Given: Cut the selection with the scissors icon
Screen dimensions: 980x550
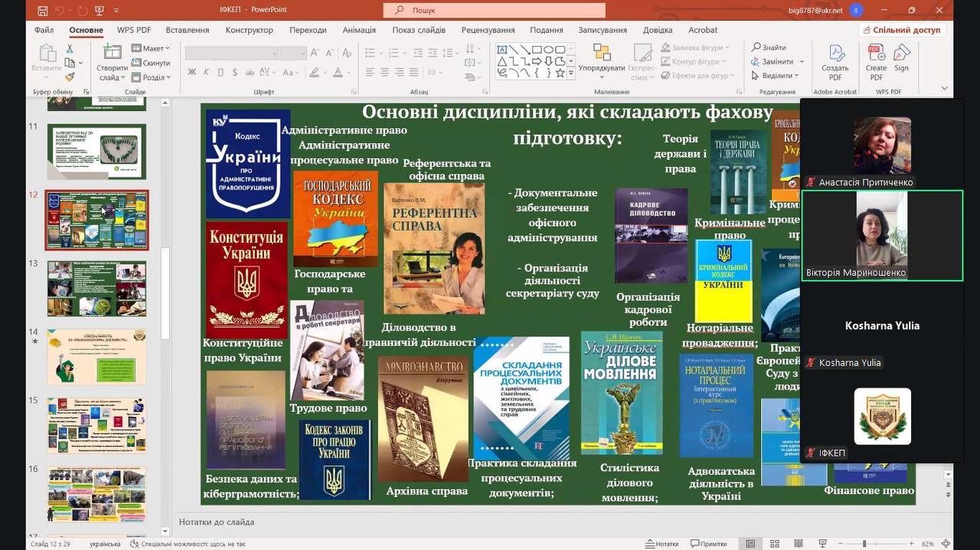Looking at the screenshot, I should (x=70, y=49).
